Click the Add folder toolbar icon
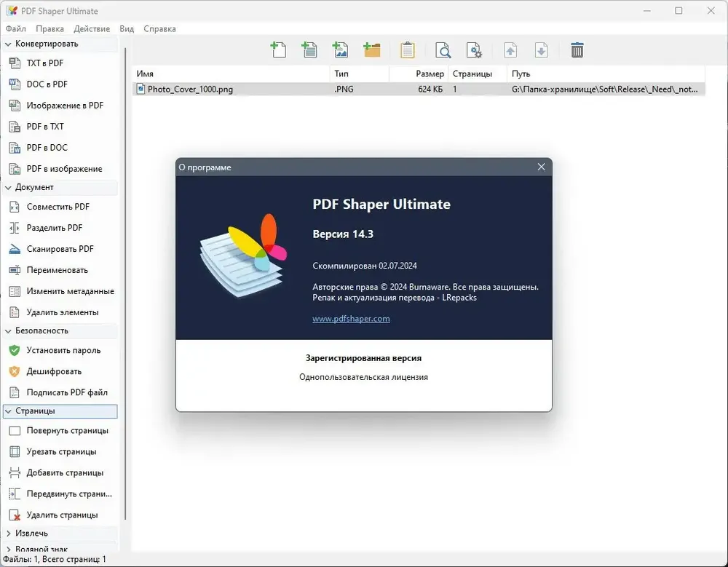 pos(372,49)
